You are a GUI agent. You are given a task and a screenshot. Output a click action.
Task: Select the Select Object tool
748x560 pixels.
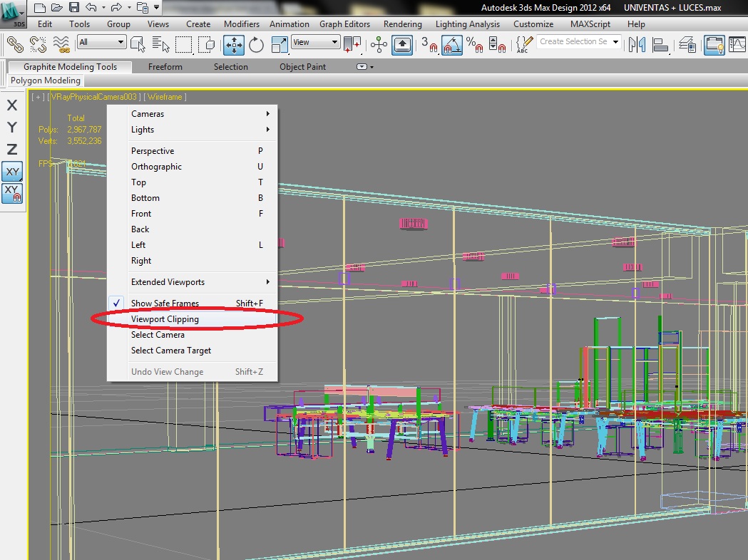[x=138, y=45]
